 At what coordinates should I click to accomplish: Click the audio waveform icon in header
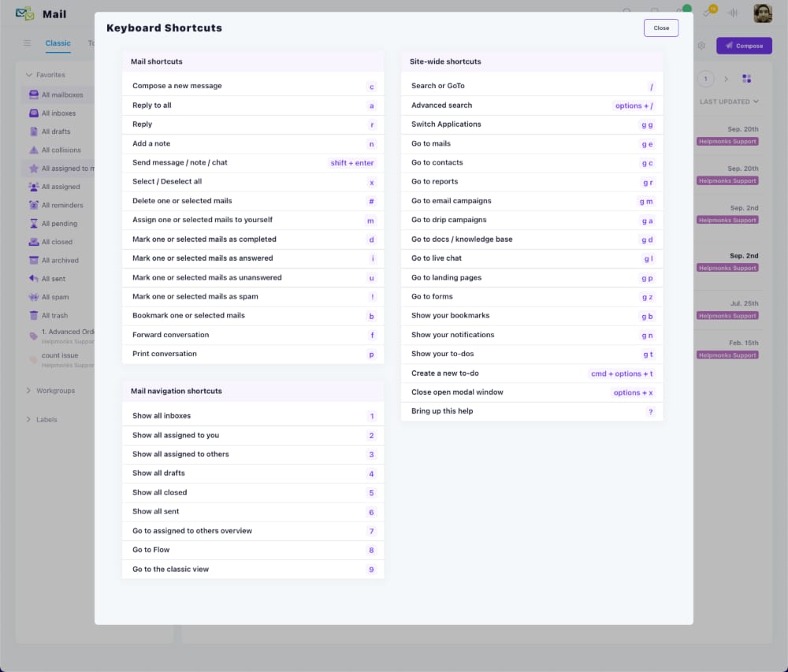point(733,13)
